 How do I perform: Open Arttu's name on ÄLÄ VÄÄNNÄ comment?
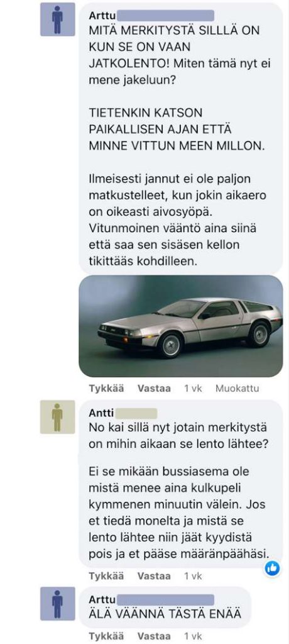pyautogui.click(x=102, y=599)
